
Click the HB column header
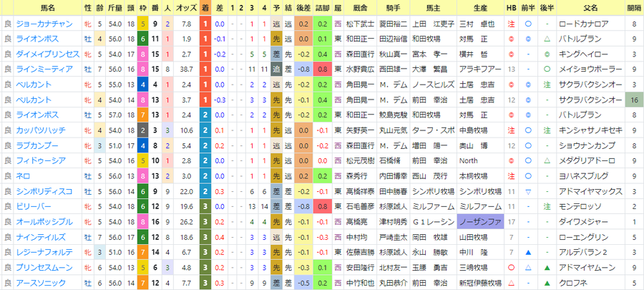pos(512,8)
